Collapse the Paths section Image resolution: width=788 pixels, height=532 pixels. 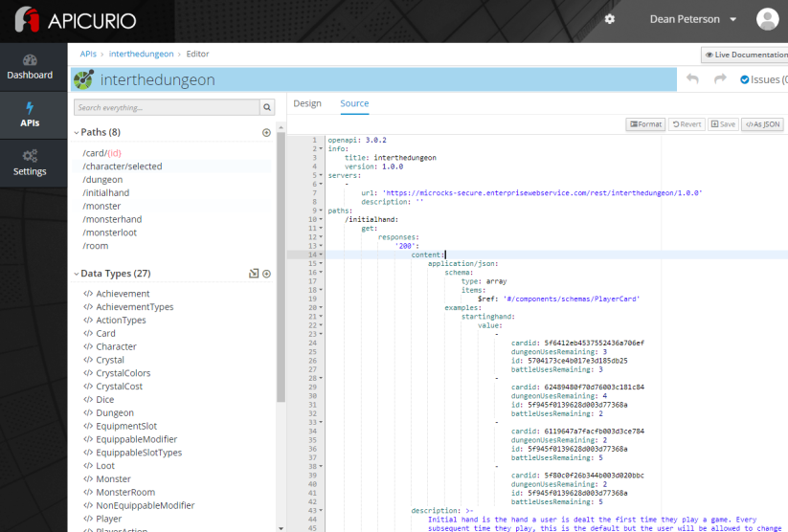77,133
